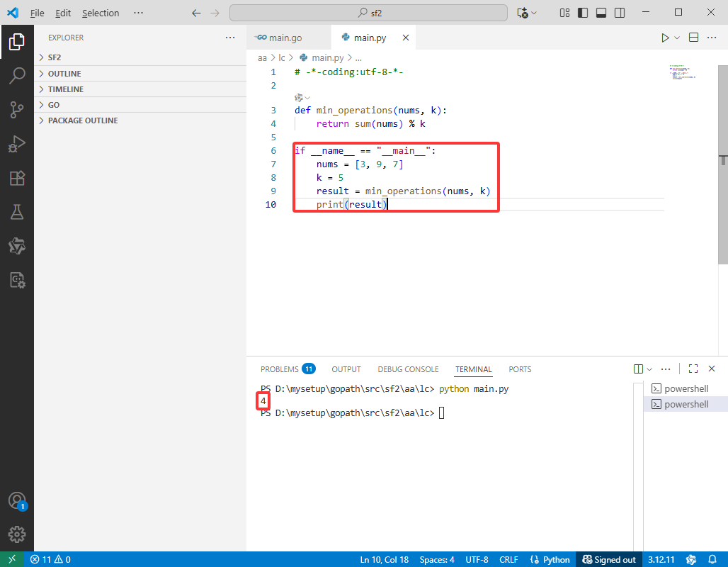Viewport: 728px width, 567px height.
Task: Click the Customize Layout icon
Action: point(564,13)
